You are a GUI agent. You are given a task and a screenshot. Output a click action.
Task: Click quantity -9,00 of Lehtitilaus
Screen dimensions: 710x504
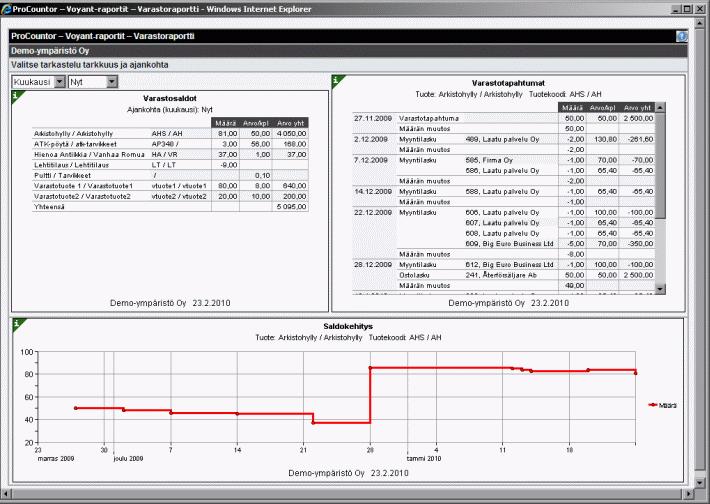229,165
